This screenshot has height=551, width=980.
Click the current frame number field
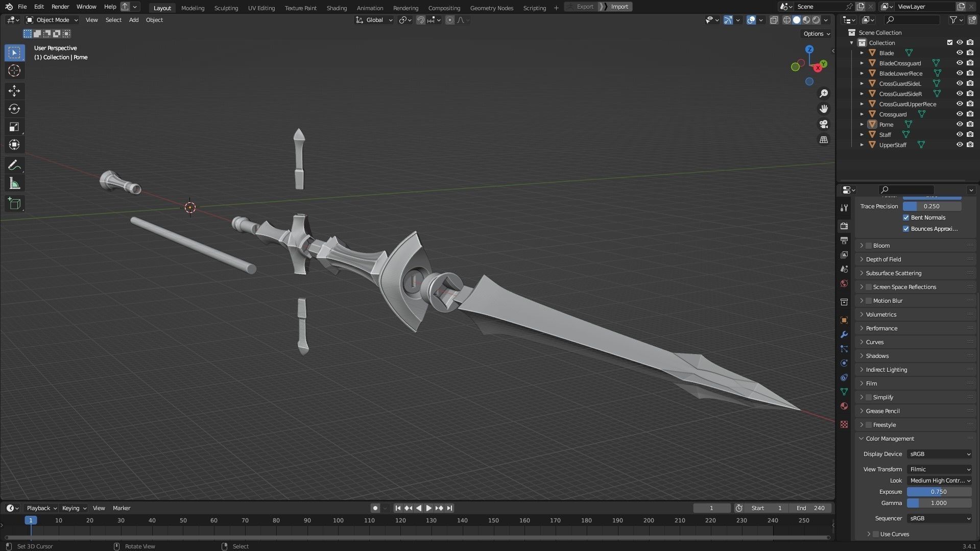(711, 508)
